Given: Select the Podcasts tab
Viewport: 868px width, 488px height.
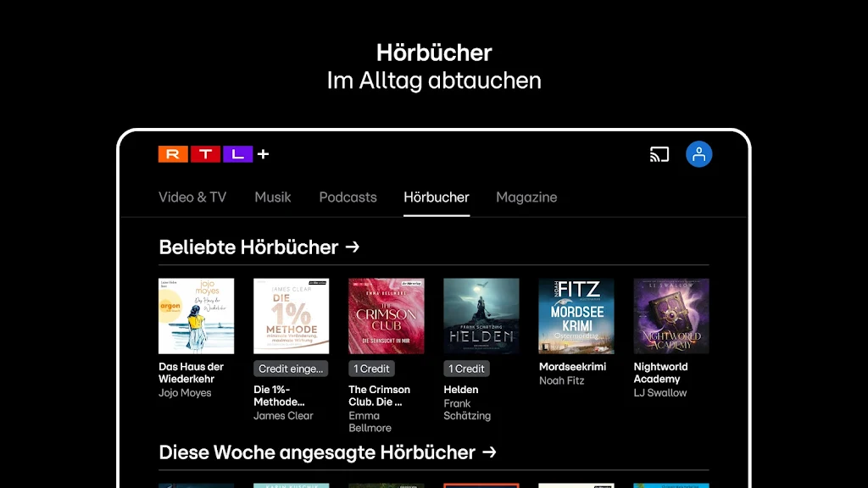Looking at the screenshot, I should tap(348, 197).
